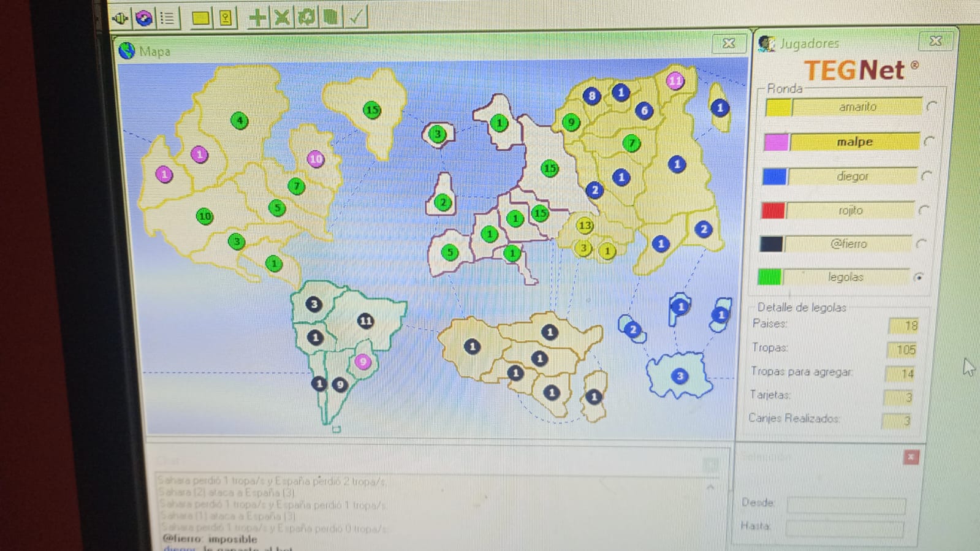The height and width of the screenshot is (551, 980).
Task: Select green 3 marker on Iceland island
Action: click(438, 134)
